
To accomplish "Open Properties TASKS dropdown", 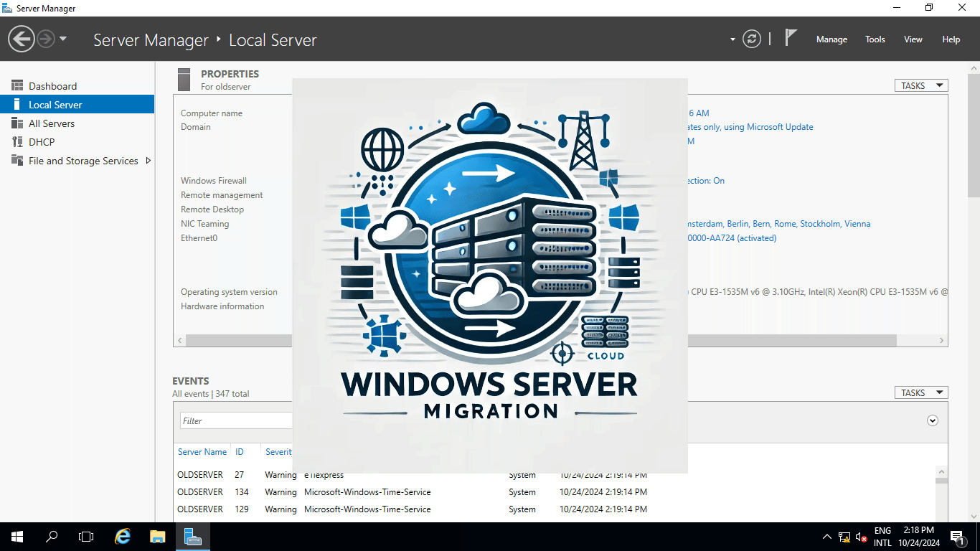I will [x=921, y=85].
